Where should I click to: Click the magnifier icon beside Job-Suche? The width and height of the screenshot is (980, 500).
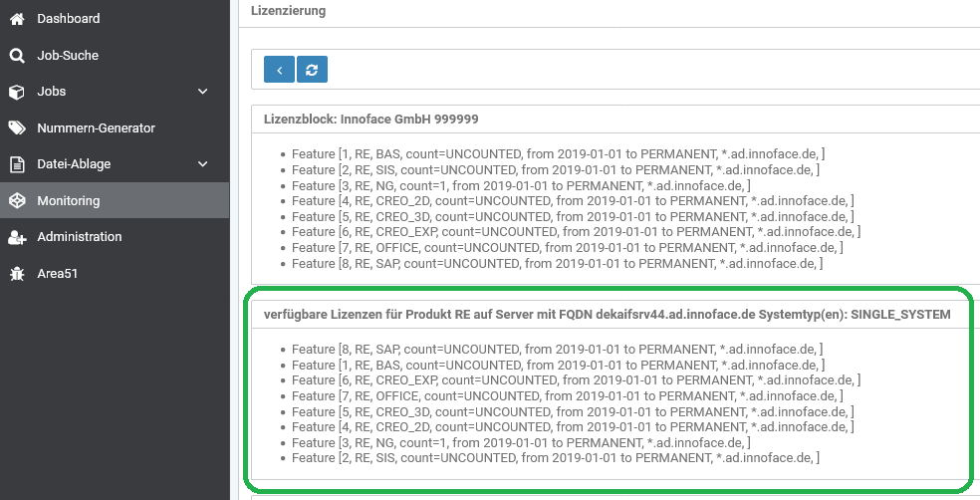click(17, 56)
